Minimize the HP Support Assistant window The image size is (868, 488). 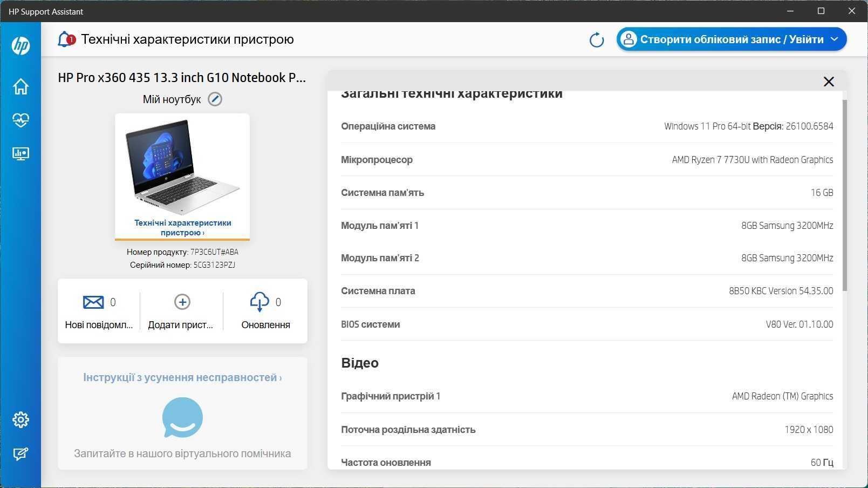pyautogui.click(x=790, y=11)
